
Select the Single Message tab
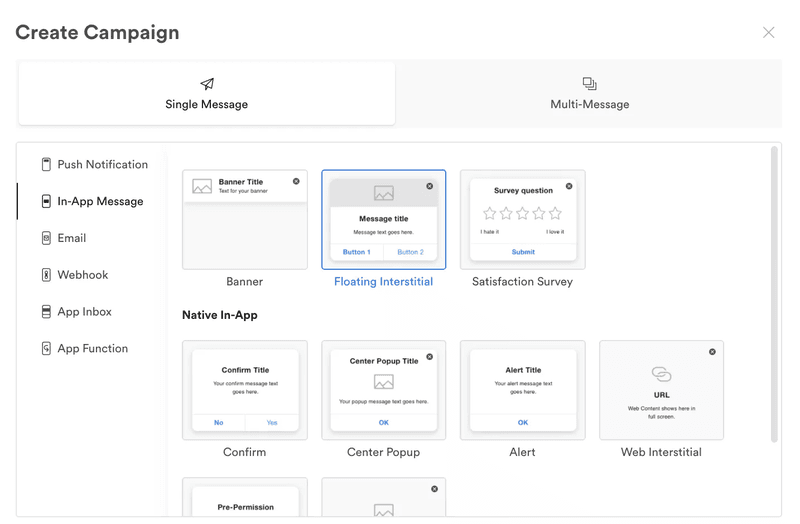click(207, 94)
